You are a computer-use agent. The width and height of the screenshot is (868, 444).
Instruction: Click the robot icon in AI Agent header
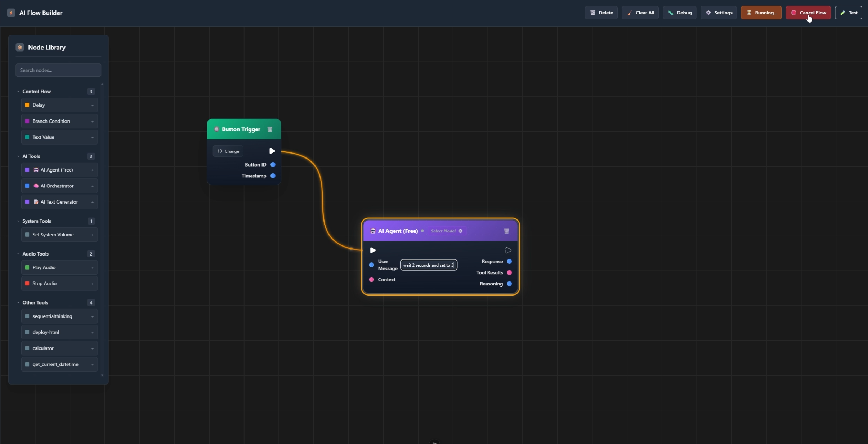pos(372,231)
